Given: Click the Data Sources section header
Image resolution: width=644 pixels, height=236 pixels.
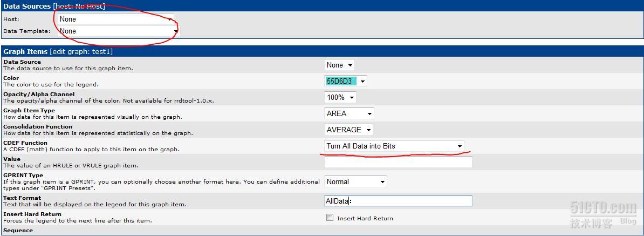Looking at the screenshot, I should tap(322, 6).
